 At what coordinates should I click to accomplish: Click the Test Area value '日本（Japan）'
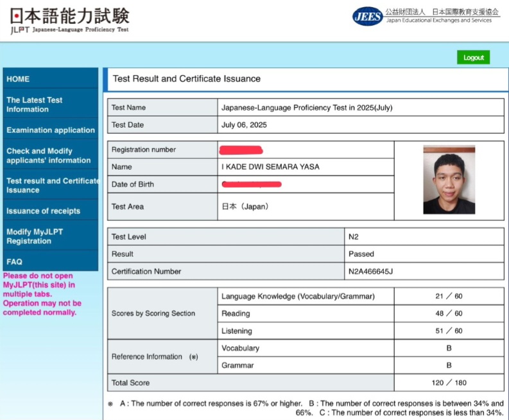point(245,207)
